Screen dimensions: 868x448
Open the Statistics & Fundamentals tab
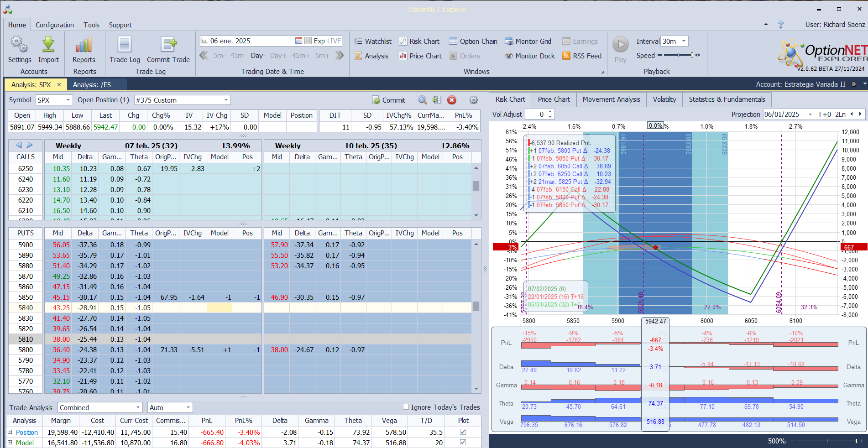[x=727, y=99]
